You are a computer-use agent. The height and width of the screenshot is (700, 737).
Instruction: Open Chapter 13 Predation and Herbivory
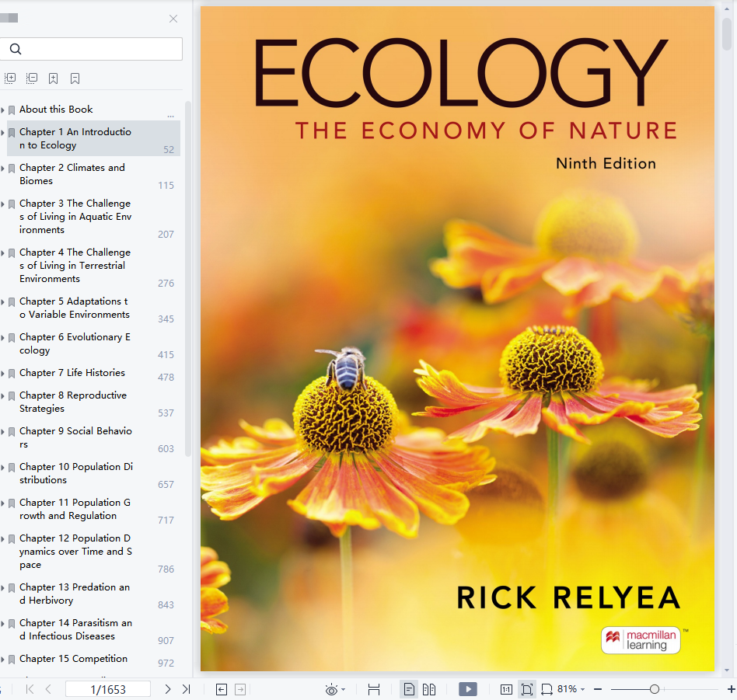pos(75,594)
